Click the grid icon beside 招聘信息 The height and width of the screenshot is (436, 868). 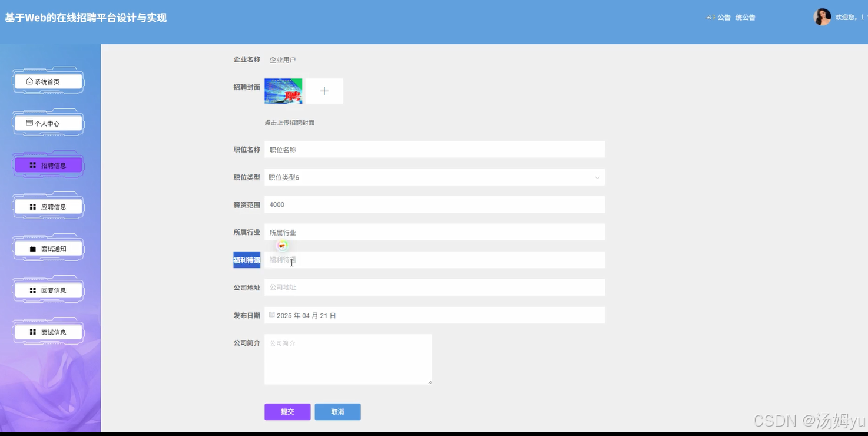[x=33, y=165]
